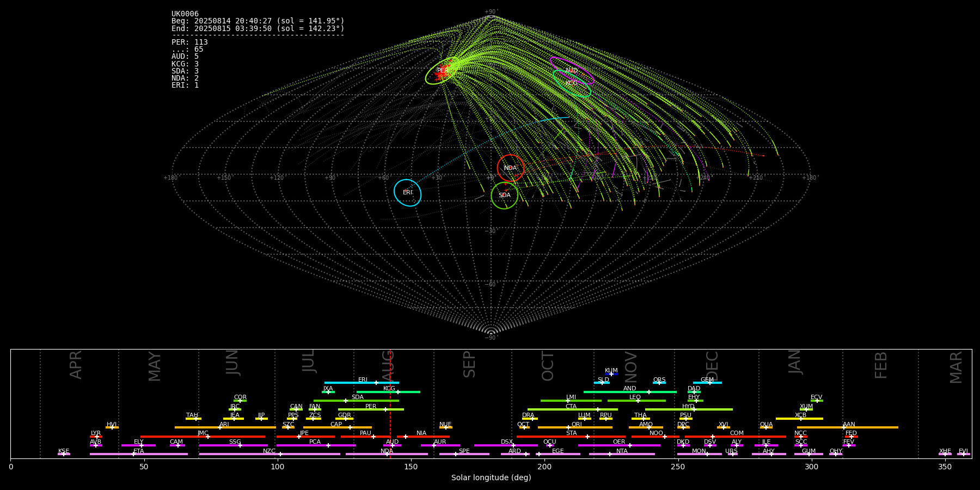Click the cyan GEM shower bar
Viewport: 980px width, 490px height.
pos(707,383)
